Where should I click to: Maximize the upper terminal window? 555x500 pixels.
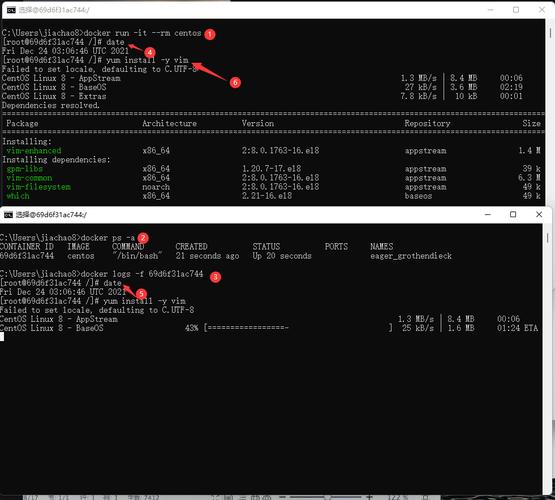[x=516, y=10]
